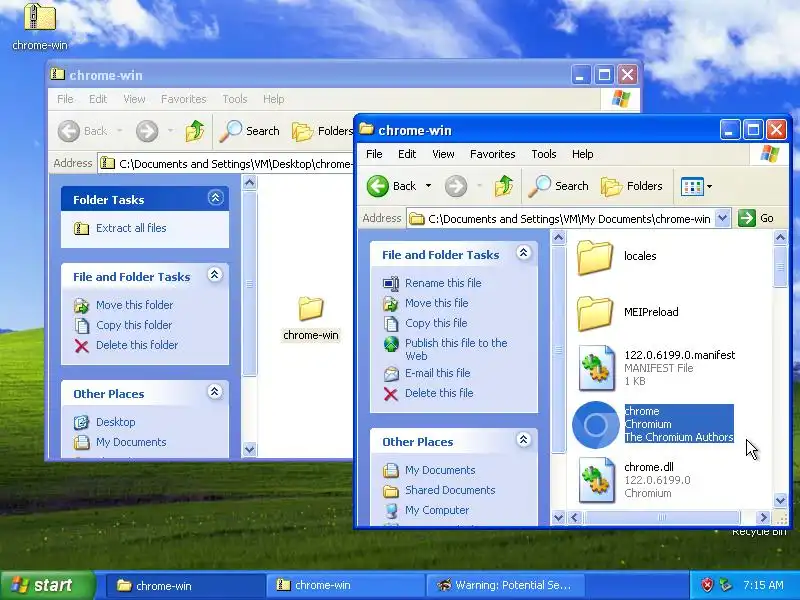The width and height of the screenshot is (800, 600).
Task: Open the File menu in front window
Action: tap(374, 154)
